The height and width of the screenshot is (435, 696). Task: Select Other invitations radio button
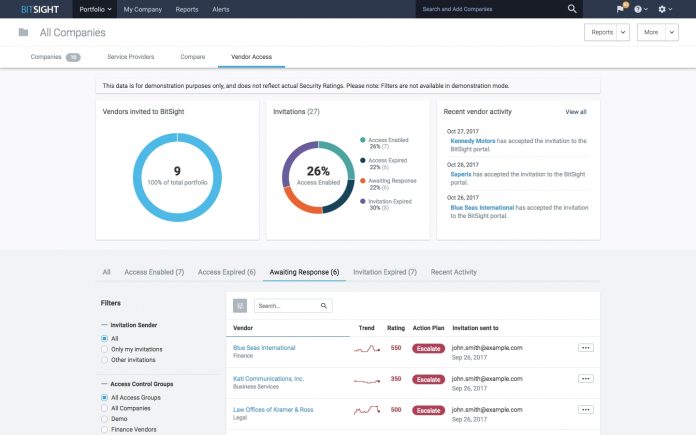coord(104,360)
